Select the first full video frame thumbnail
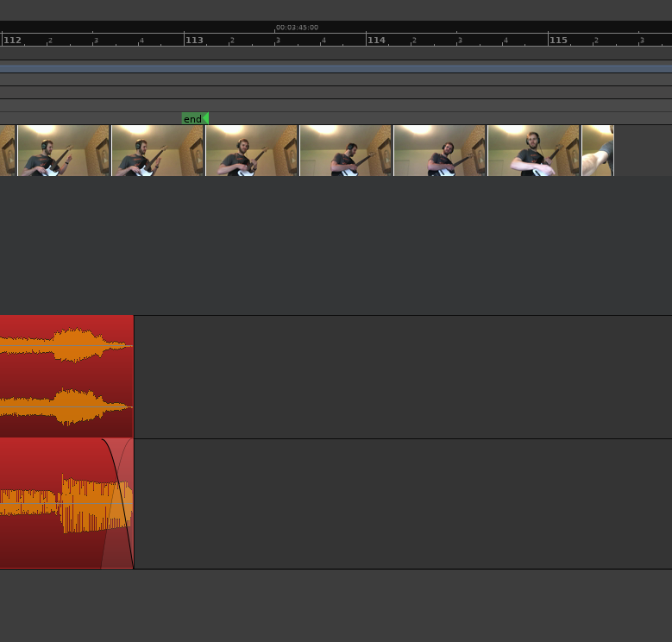 64,151
